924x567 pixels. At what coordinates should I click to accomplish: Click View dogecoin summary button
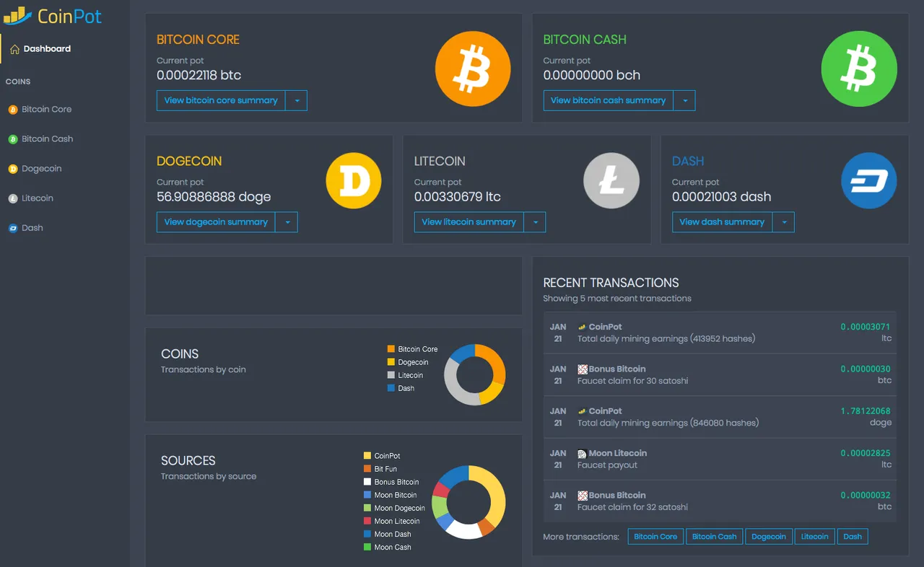tap(216, 222)
